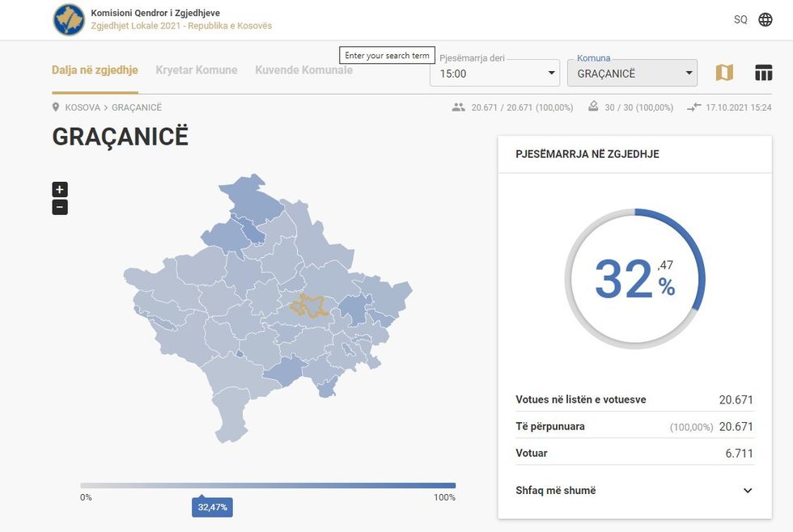Zoom out of the map with minus button

click(x=60, y=208)
